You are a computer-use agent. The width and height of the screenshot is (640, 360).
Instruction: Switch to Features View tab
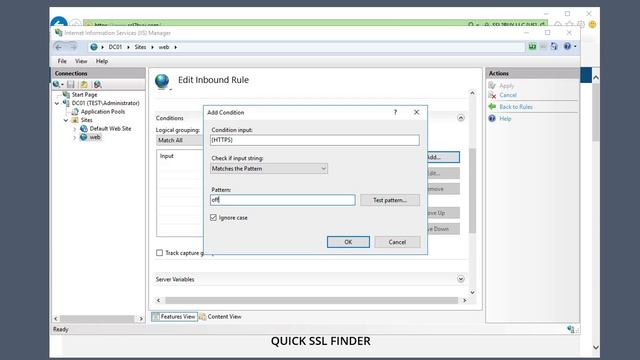coord(174,317)
